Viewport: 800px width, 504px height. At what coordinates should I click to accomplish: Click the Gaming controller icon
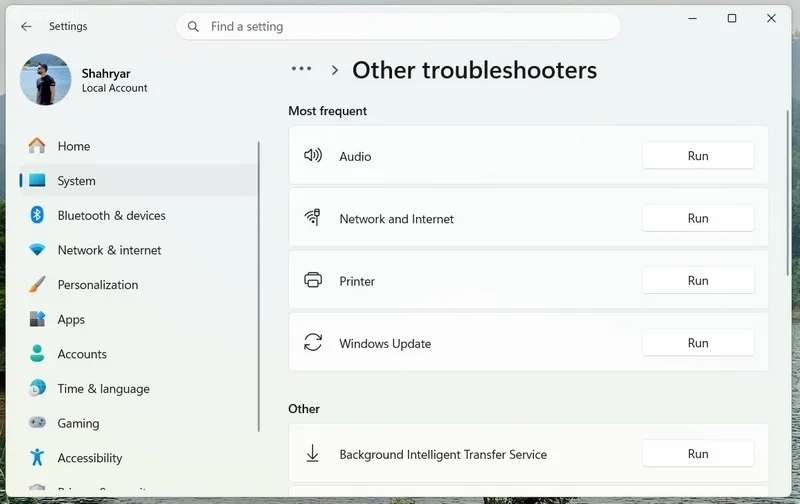[37, 422]
